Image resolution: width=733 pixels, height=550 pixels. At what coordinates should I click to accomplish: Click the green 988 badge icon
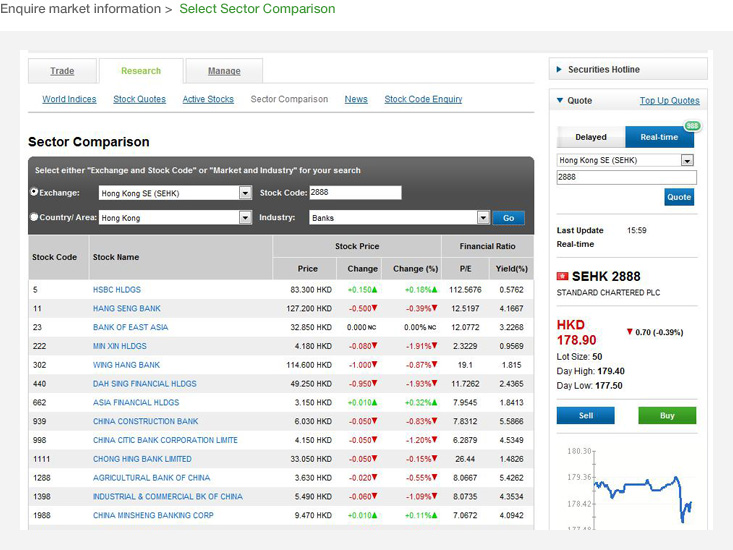coord(692,126)
